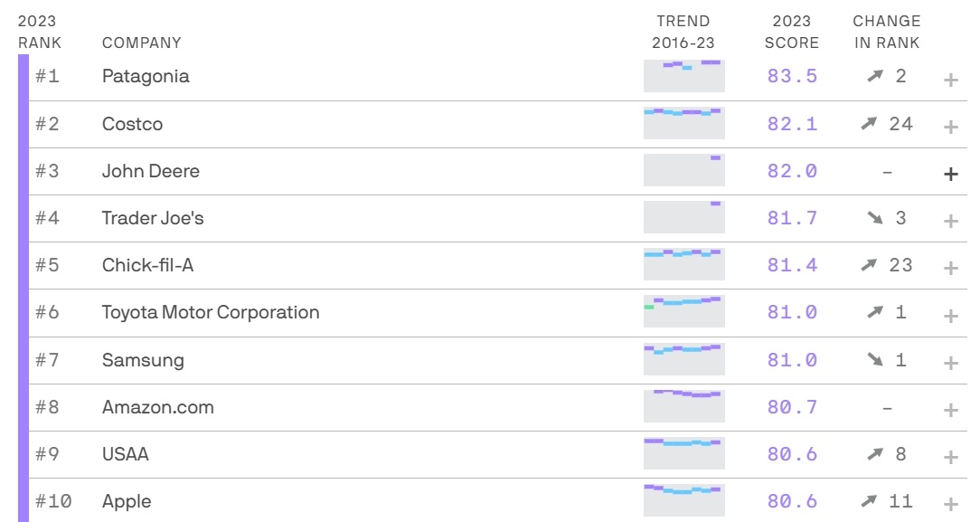
Task: Open John Deere row's plus expander
Action: [951, 174]
